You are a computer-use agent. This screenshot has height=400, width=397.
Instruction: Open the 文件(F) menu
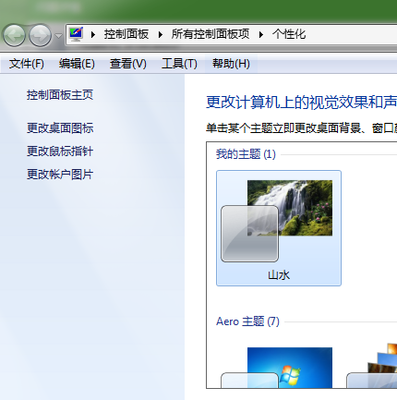pos(26,63)
